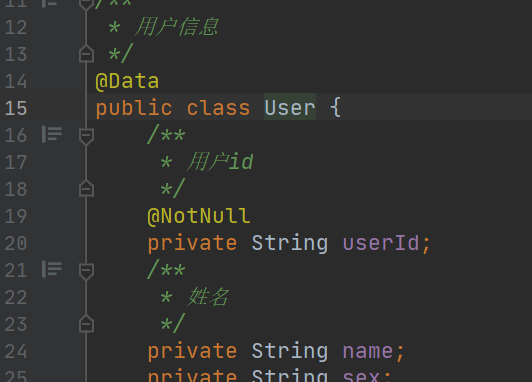The height and width of the screenshot is (382, 532).
Task: Toggle rendered doc view icon at line 21
Action: 52,270
